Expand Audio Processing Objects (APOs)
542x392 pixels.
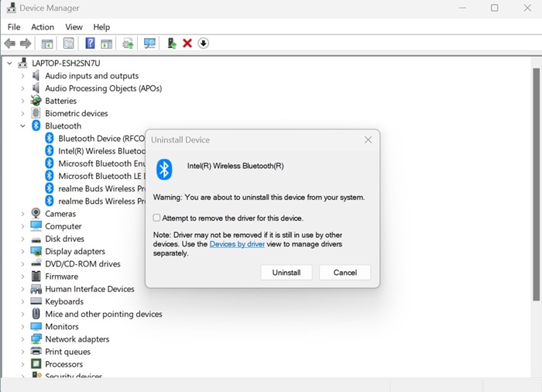tap(22, 88)
